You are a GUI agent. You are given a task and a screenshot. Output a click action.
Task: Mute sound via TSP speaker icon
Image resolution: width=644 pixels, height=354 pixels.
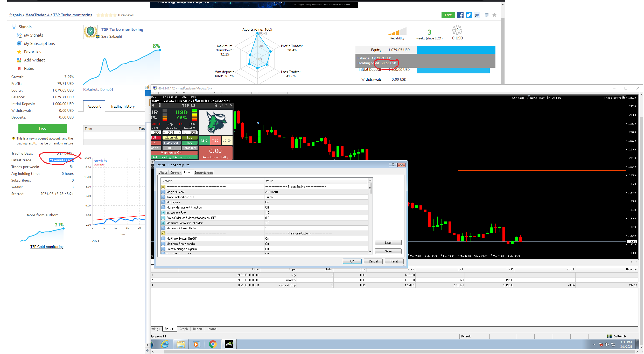[x=153, y=105]
